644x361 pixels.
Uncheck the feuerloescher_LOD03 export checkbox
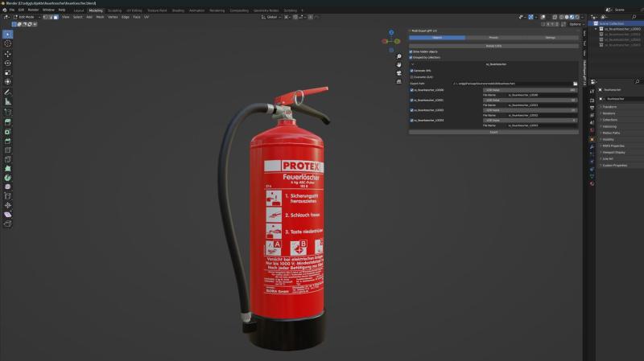412,121
